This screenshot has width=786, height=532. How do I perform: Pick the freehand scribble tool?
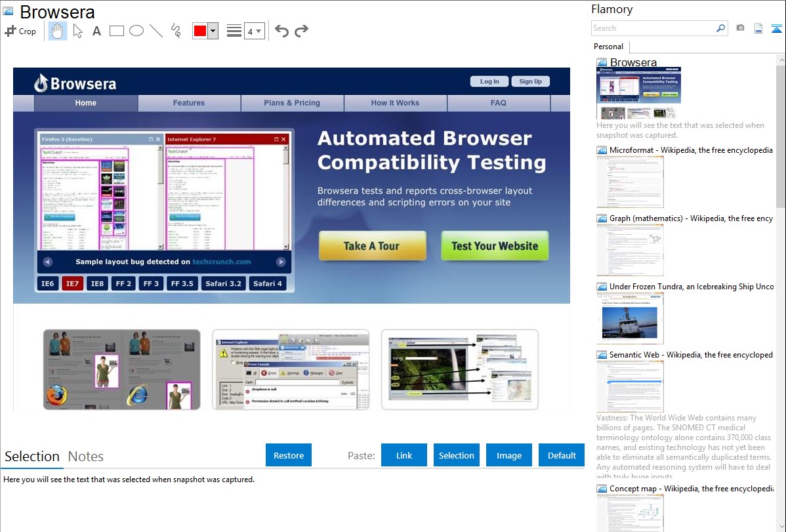pyautogui.click(x=176, y=31)
